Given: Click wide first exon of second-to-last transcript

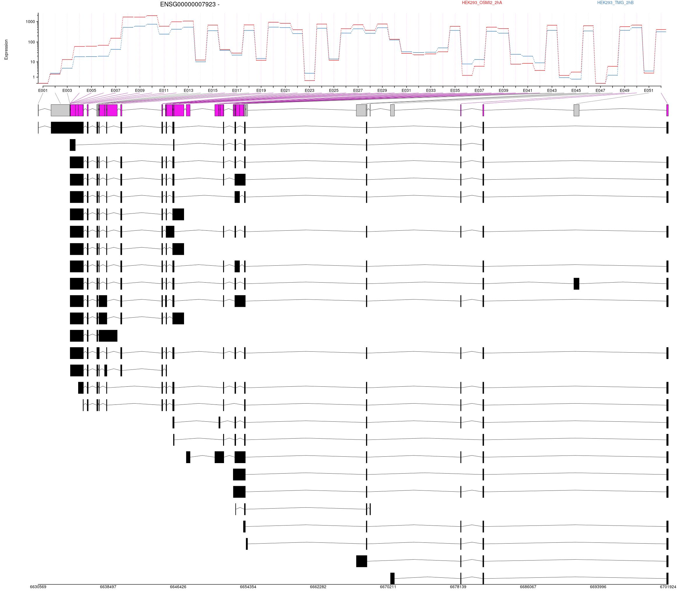Looking at the screenshot, I should pyautogui.click(x=361, y=561).
